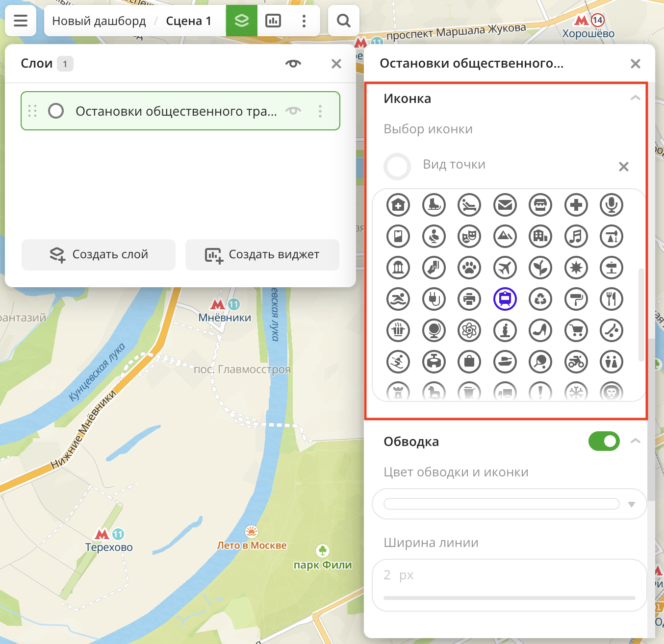Viewport: 664px width, 644px height.
Task: Pick the shopping cart icon
Action: click(x=576, y=330)
